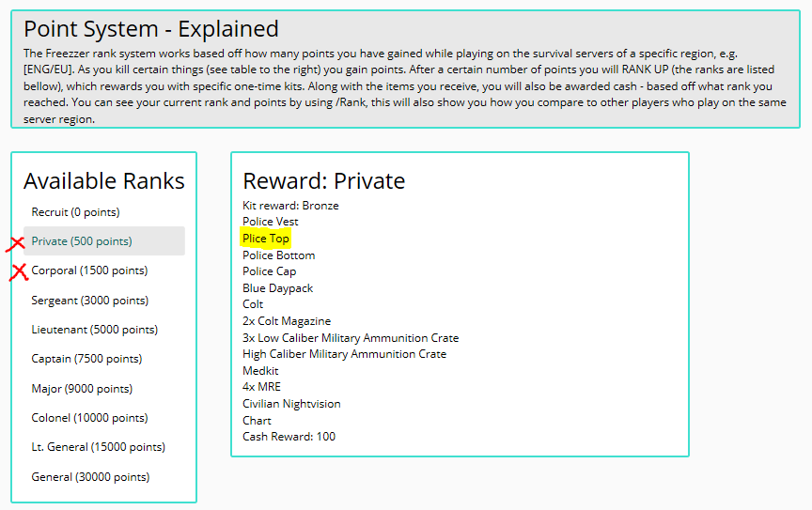Open General (30000 points) rank rewards
Viewport: 812px width, 510px height.
[90, 477]
